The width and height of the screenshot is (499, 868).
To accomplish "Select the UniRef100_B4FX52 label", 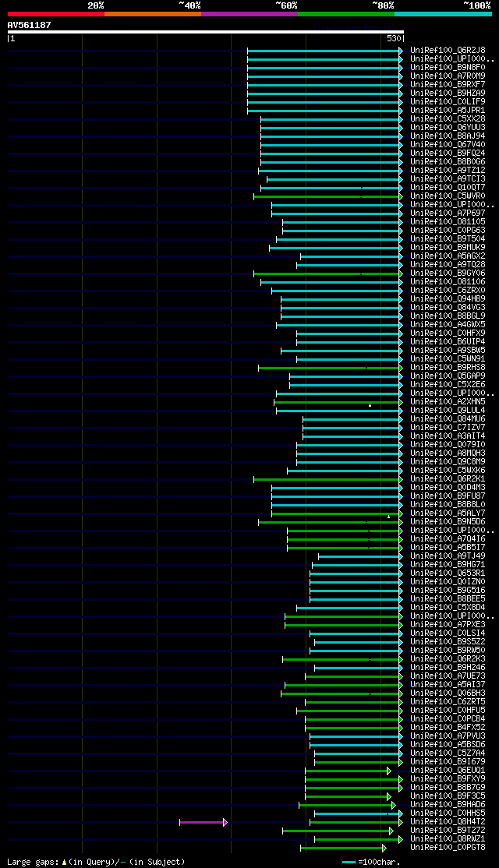I will (448, 728).
